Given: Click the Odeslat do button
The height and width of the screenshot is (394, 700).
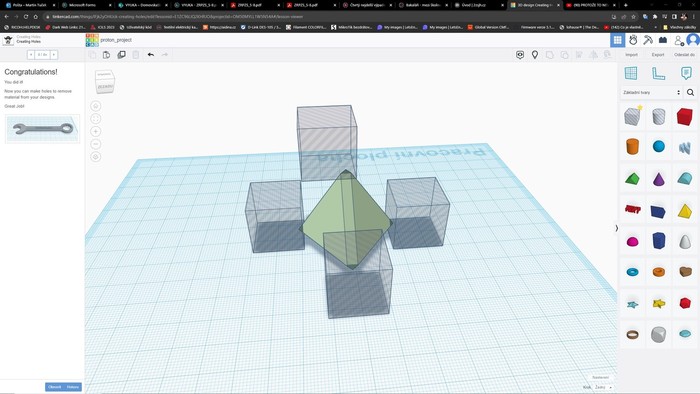Looking at the screenshot, I should click(x=684, y=54).
